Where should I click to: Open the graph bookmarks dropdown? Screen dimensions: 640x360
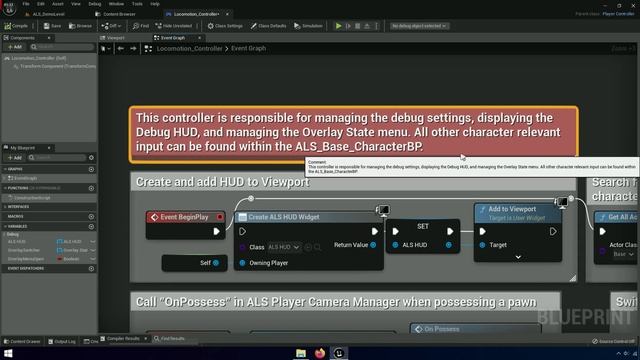(x=105, y=48)
